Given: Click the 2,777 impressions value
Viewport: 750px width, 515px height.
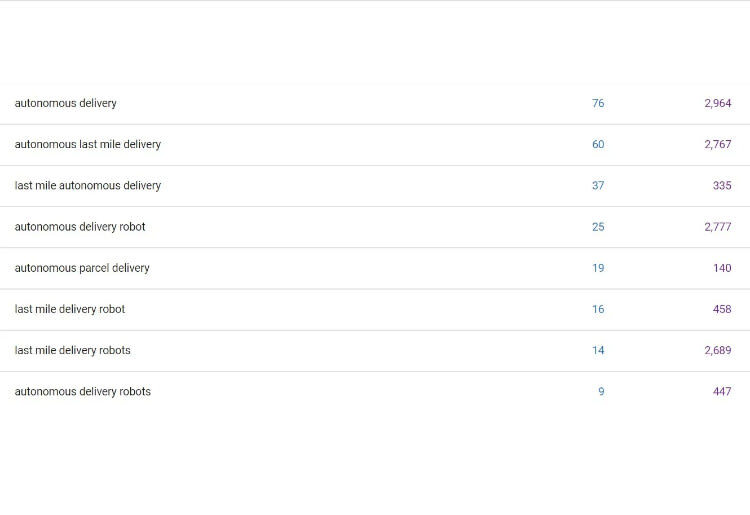Looking at the screenshot, I should click(717, 227).
